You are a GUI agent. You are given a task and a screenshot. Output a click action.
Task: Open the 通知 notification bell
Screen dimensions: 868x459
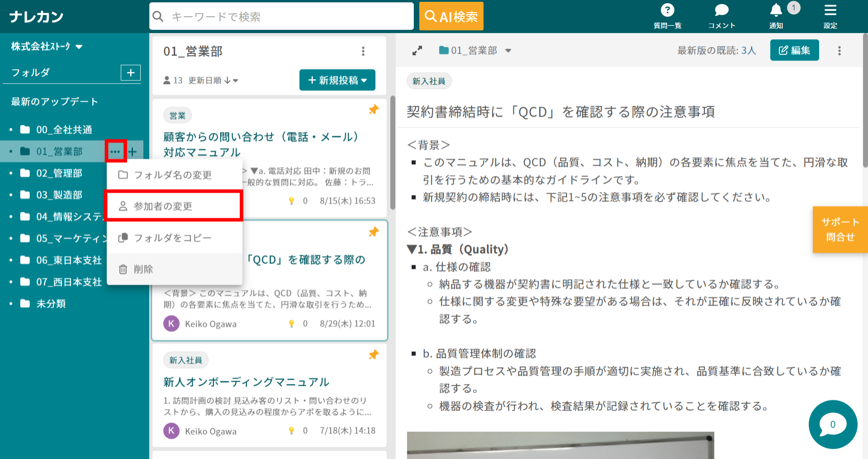click(x=776, y=16)
